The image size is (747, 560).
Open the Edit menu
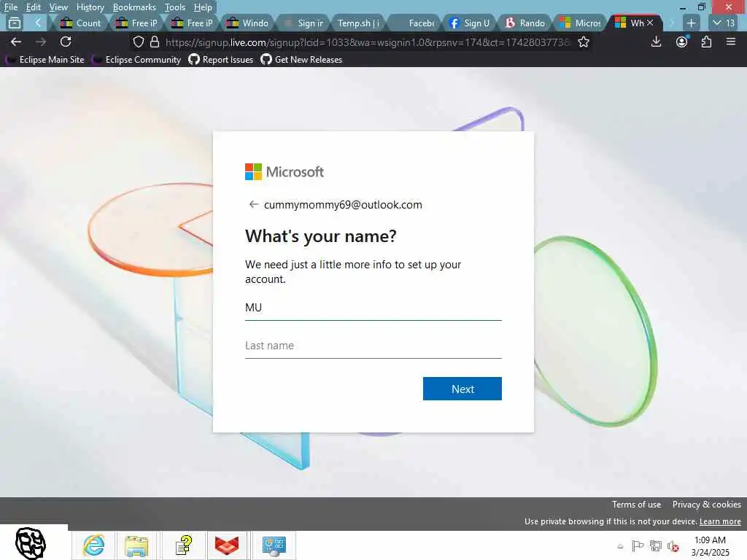click(34, 7)
